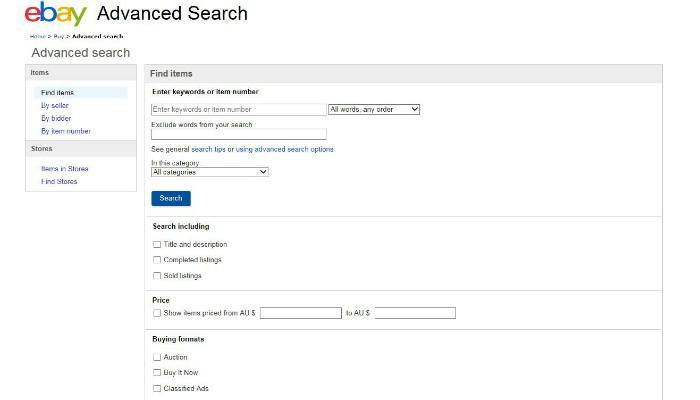Click the exclude words input field

(x=239, y=134)
